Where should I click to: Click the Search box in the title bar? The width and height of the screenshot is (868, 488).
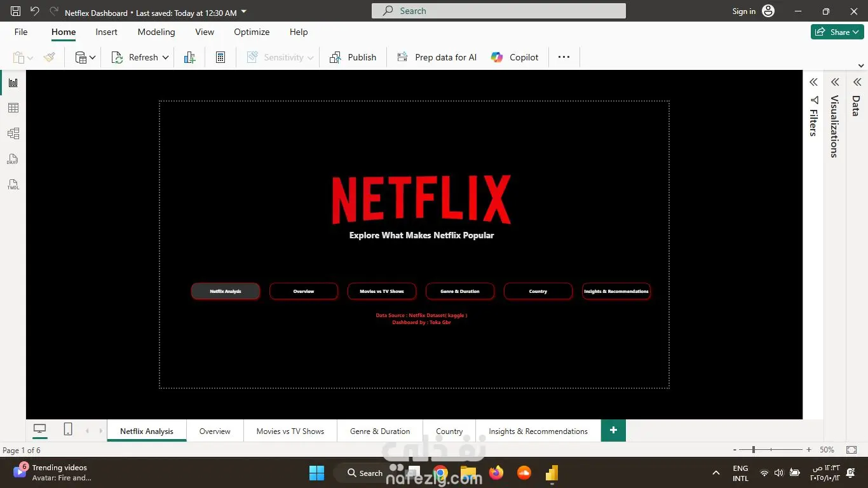(x=499, y=11)
